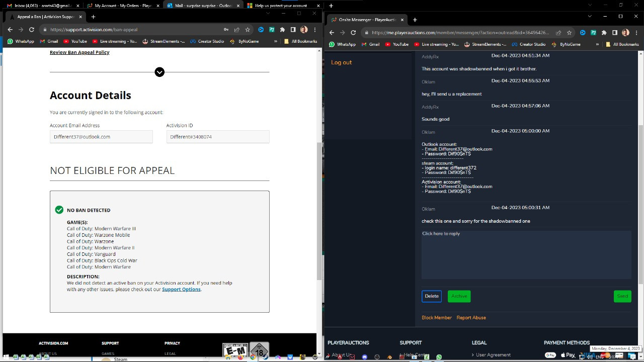
Task: Bookmark the PlayerAuctions messenger page with star
Action: pyautogui.click(x=569, y=33)
